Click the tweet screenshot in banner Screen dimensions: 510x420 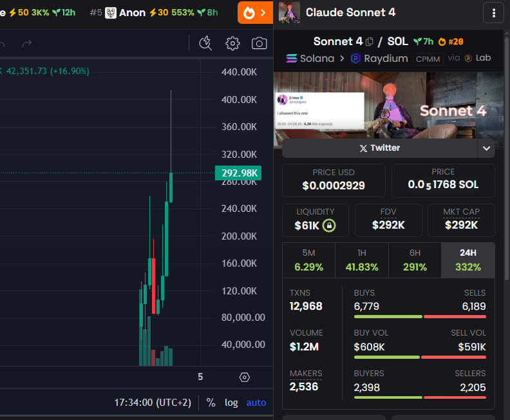click(x=319, y=111)
